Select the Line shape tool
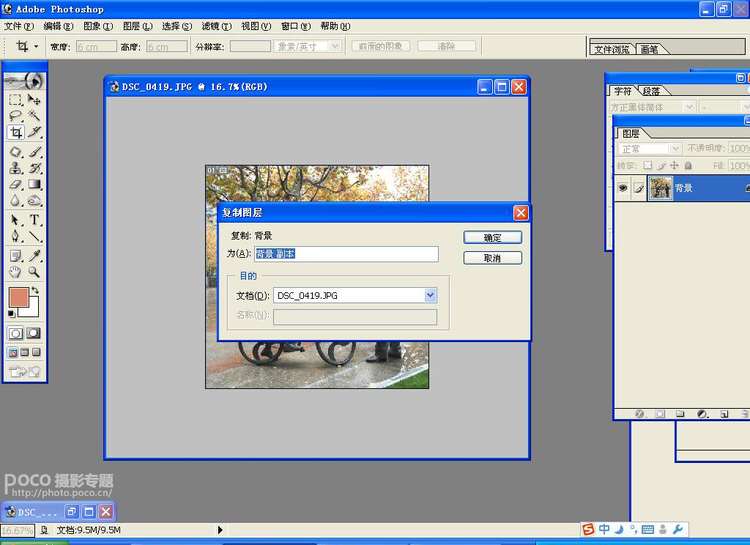The width and height of the screenshot is (750, 545). [x=34, y=236]
